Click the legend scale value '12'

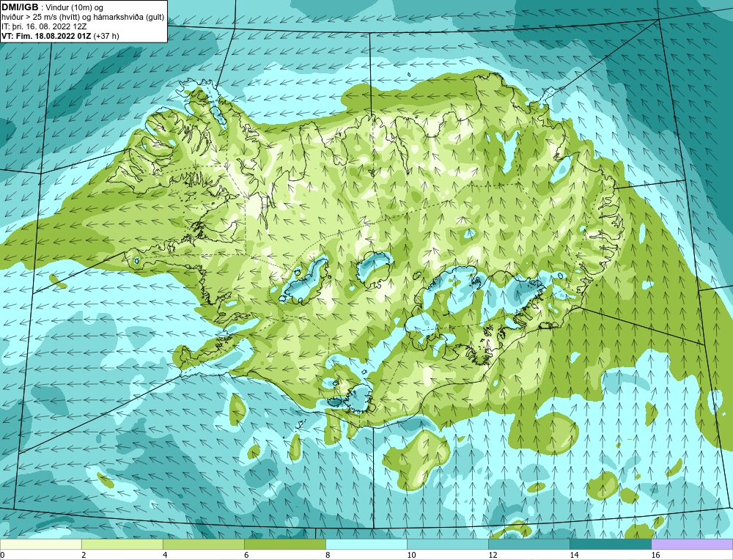pyautogui.click(x=493, y=555)
